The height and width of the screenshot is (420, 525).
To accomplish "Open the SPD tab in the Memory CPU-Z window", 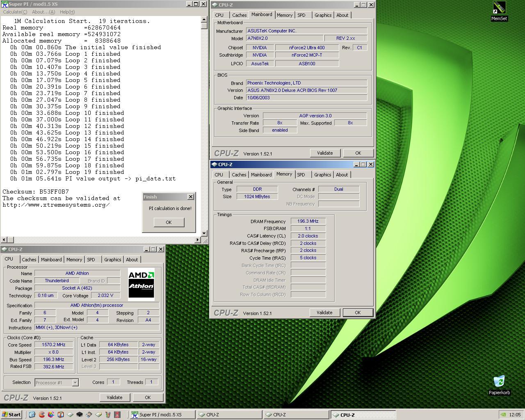I will 301,175.
